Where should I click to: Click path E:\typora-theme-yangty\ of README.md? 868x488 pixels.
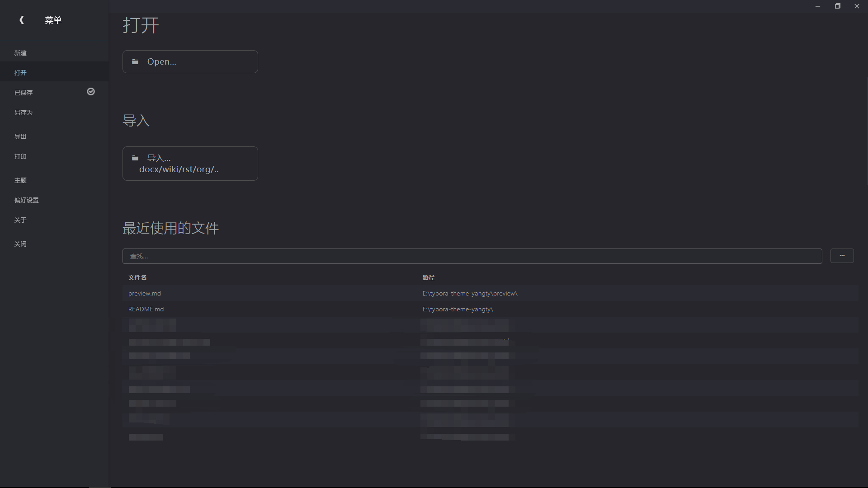coord(458,309)
